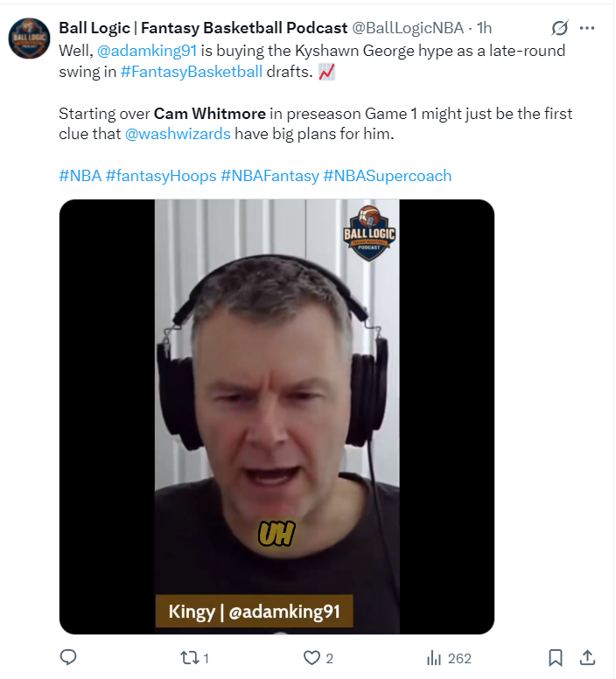Play the embedded Kingy video

coord(277,417)
